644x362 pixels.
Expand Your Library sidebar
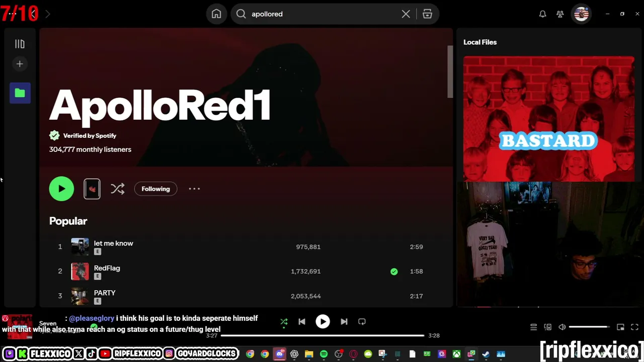[x=20, y=44]
